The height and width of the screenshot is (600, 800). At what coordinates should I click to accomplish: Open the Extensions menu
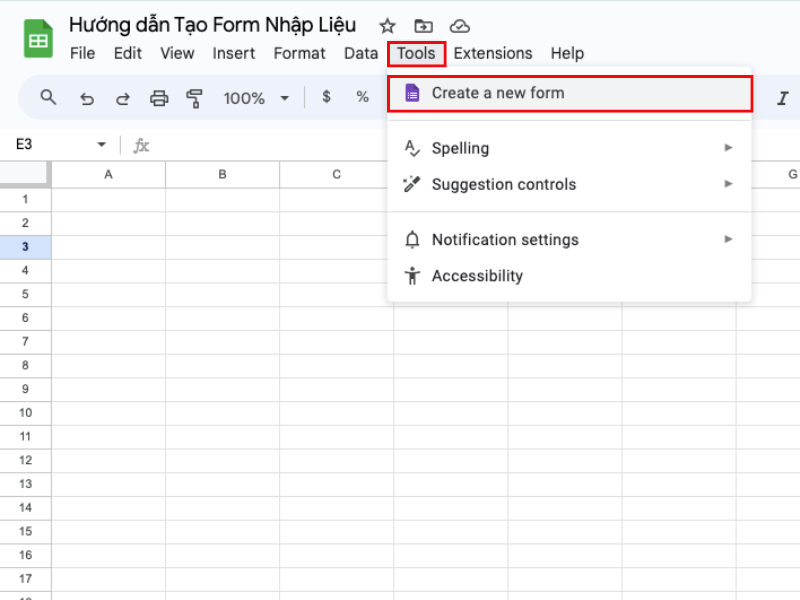[493, 53]
